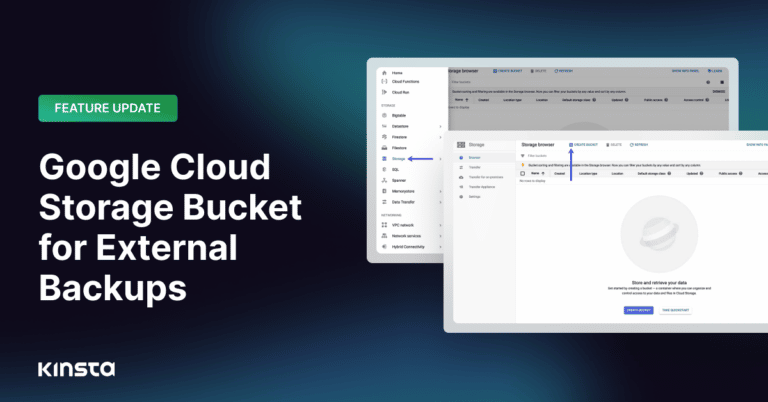Click the Kinsta logo
Viewport: 768px width, 402px height.
point(76,370)
